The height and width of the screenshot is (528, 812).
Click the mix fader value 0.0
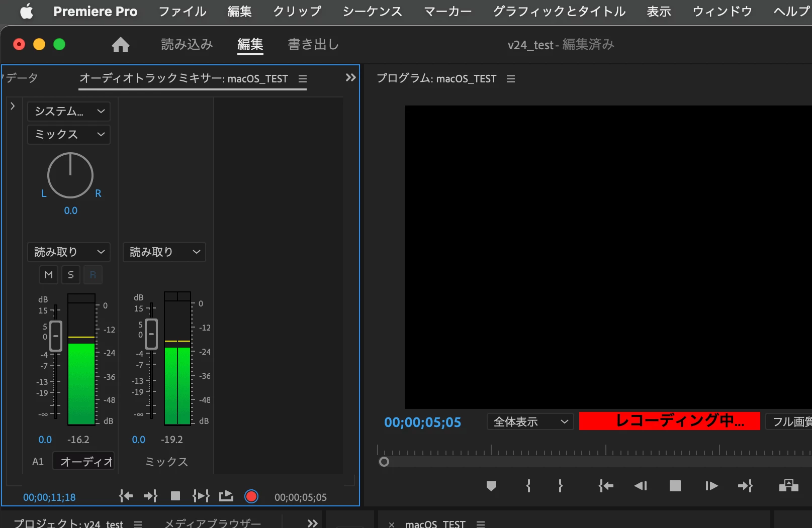(x=138, y=440)
